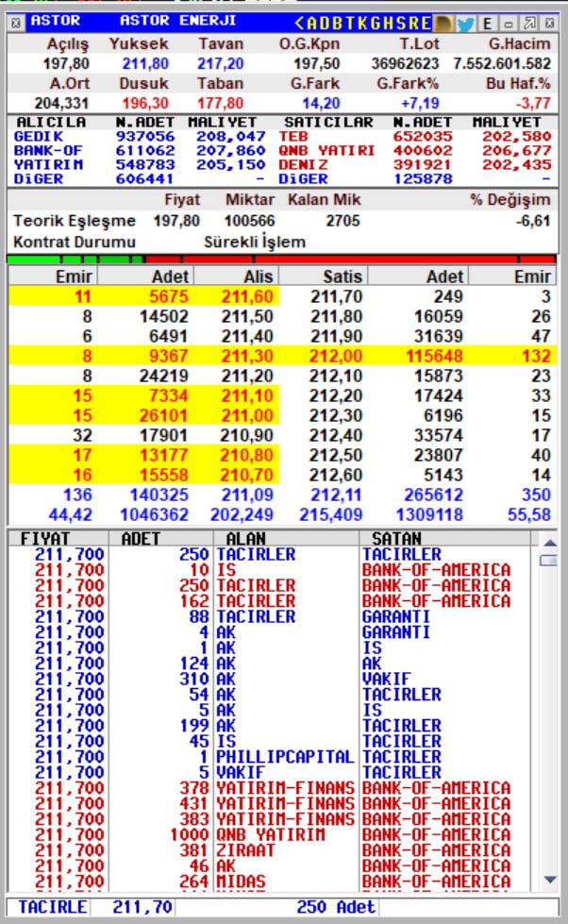Click the boxed E button in title bar
Screen dimensions: 568x924
(487, 24)
